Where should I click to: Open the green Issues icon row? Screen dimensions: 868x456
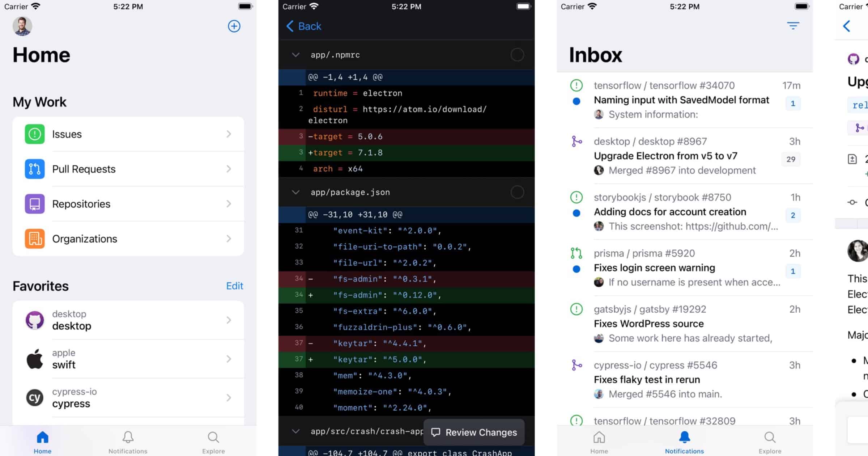[35, 134]
